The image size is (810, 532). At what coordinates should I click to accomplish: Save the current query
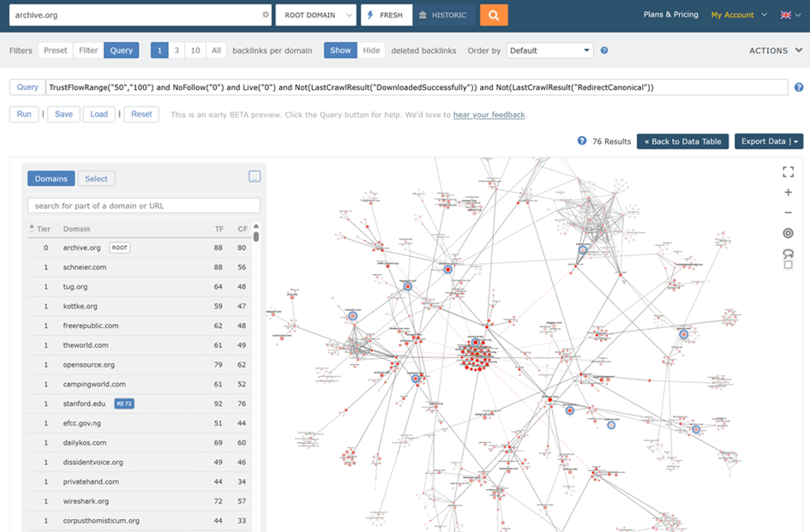tap(63, 114)
